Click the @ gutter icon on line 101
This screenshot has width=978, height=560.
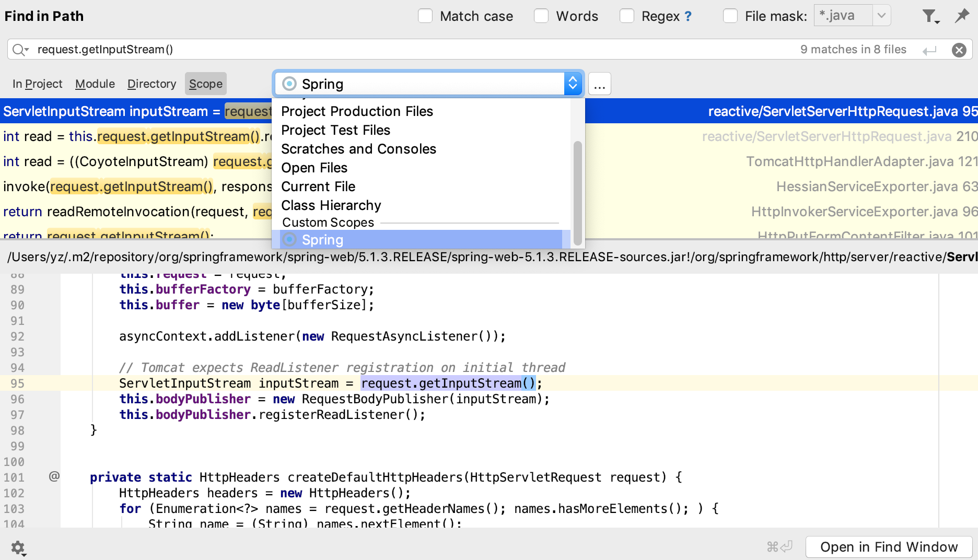54,476
